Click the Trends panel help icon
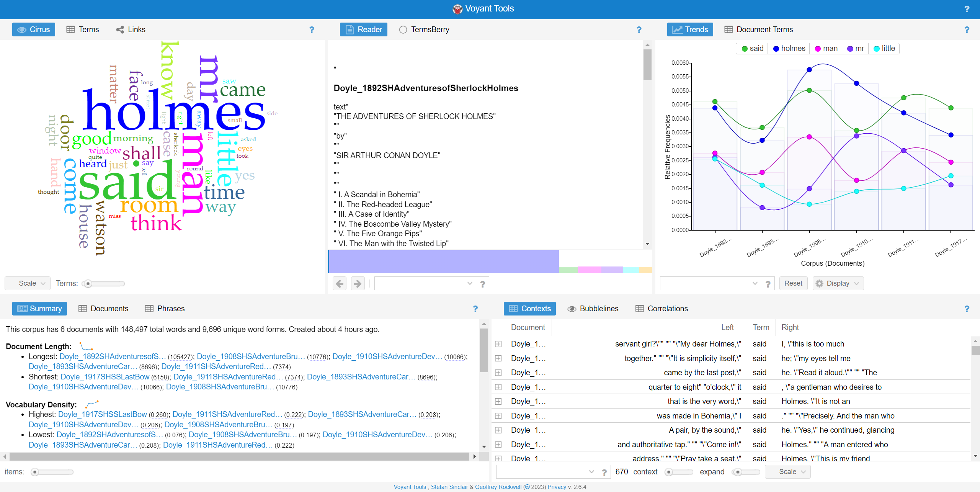 [x=967, y=30]
